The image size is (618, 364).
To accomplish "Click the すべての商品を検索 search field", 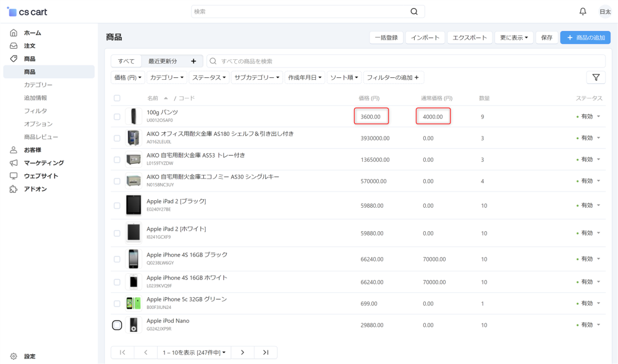I will click(406, 61).
